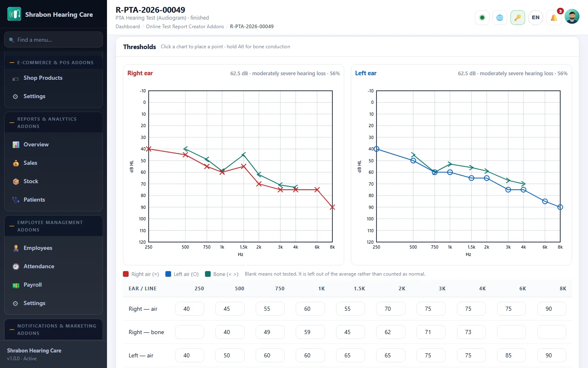Open the notifications bell
Screen dimensions: 588x368
(x=554, y=18)
